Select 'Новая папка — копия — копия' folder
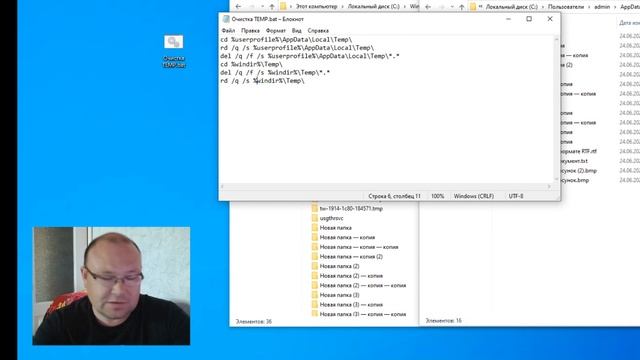 [359, 247]
